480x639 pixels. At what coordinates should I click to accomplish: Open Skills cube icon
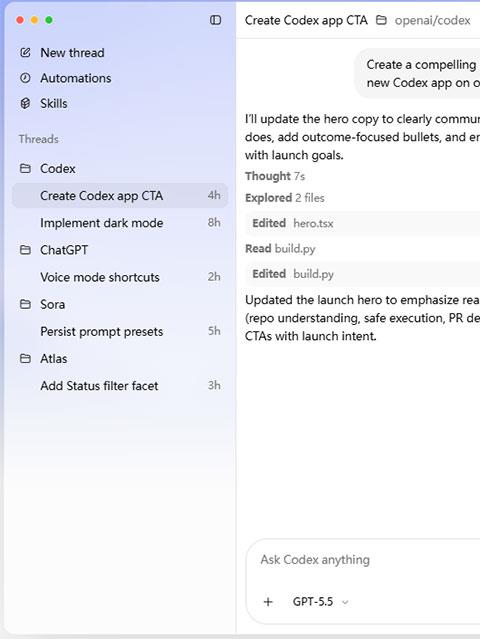(25, 104)
